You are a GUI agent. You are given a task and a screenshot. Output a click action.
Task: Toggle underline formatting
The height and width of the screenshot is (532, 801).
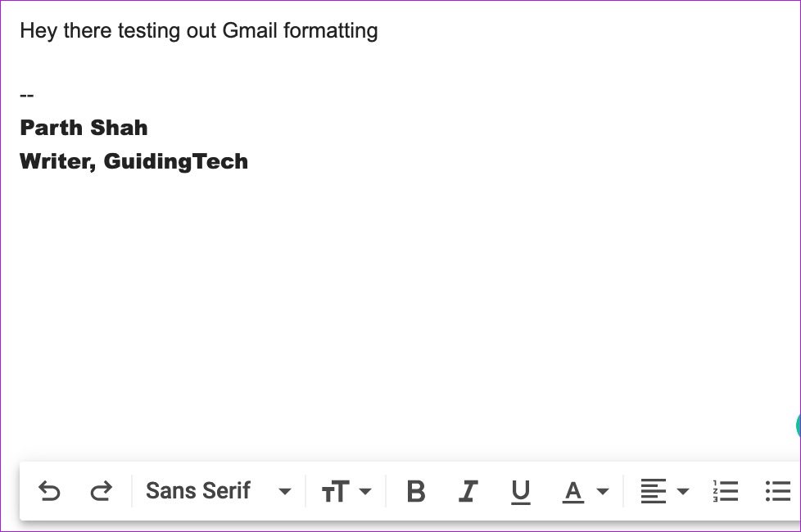(520, 491)
